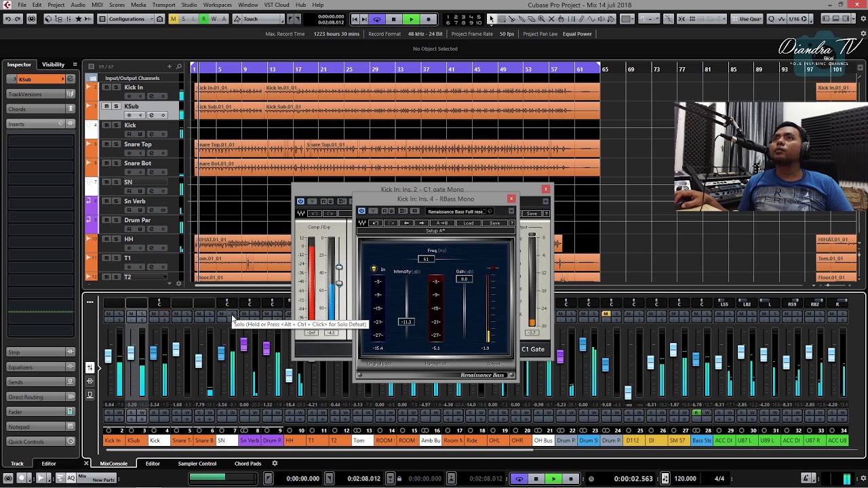Click Go to Right Locator transport button
868x488 pixels.
(365, 19)
